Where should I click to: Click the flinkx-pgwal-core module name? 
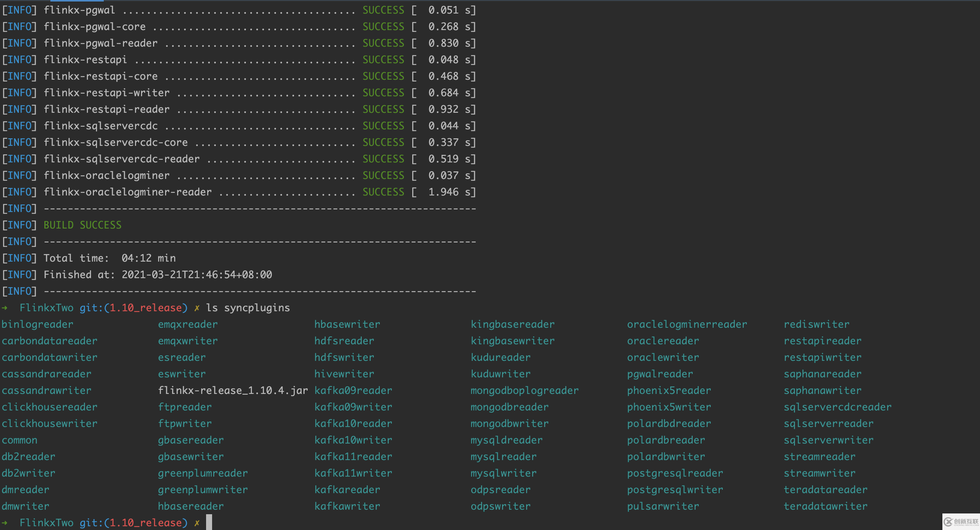pos(95,27)
